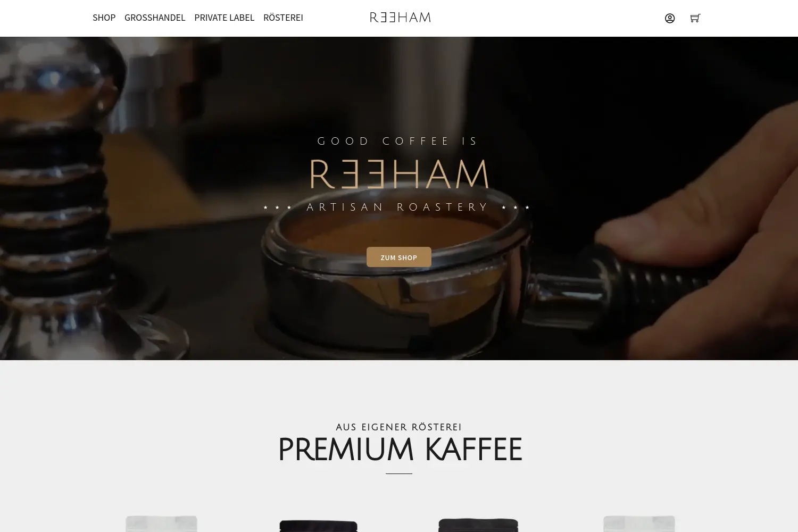Click the PREMIUM KAFFEE heading
This screenshot has height=532, width=798.
click(400, 450)
